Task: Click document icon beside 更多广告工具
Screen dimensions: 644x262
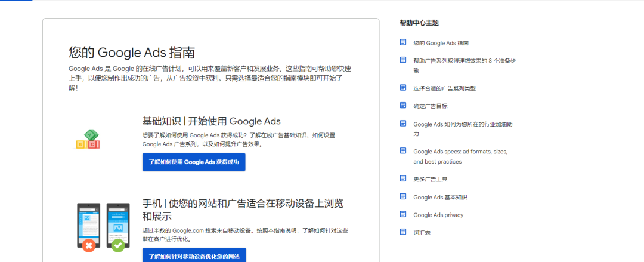Action: [x=403, y=178]
